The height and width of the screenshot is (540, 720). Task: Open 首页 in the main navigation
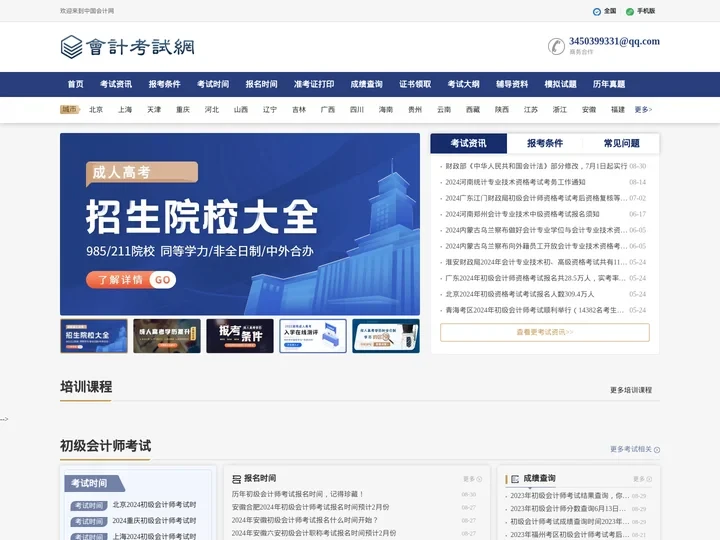[x=76, y=84]
